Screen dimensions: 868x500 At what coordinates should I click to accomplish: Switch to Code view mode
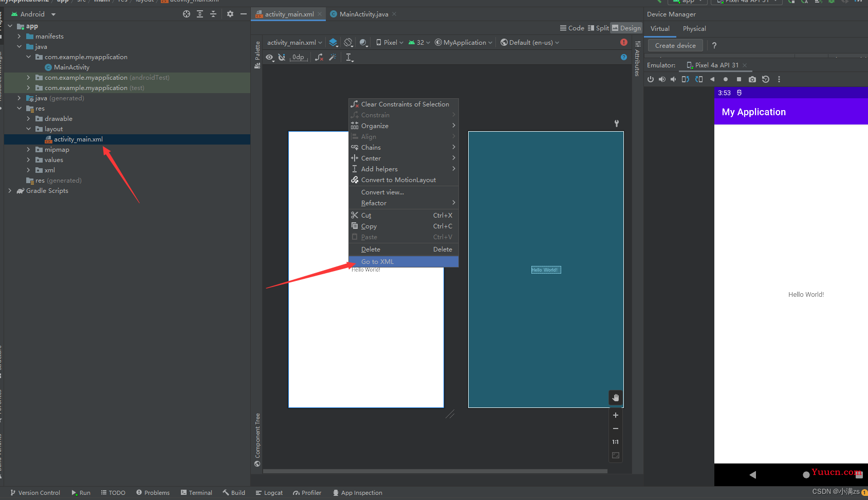coord(572,28)
